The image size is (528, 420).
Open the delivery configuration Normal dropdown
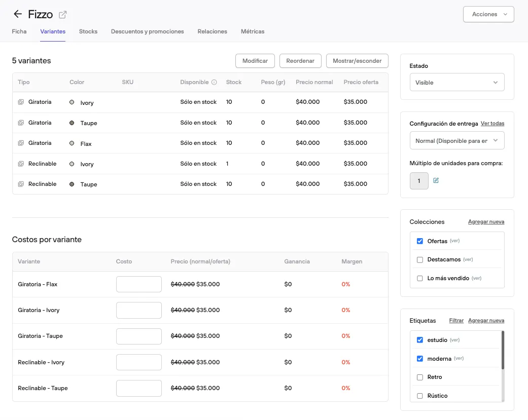click(x=456, y=140)
